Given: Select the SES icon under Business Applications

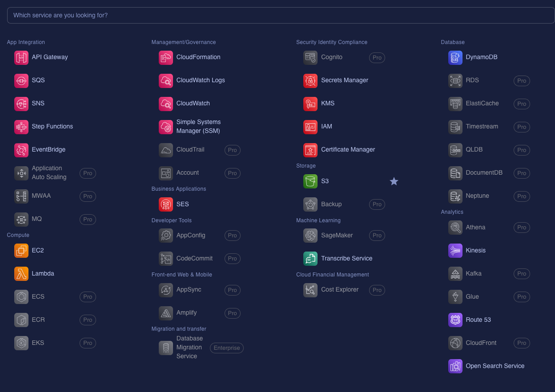Looking at the screenshot, I should tap(165, 204).
